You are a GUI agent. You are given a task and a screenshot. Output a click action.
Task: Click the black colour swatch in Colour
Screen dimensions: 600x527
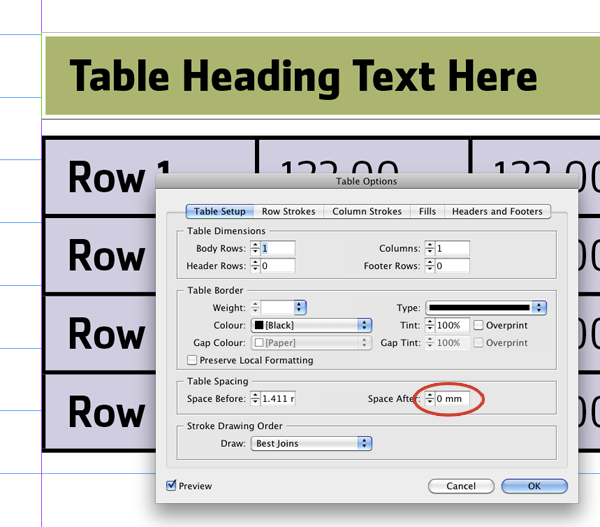point(259,325)
